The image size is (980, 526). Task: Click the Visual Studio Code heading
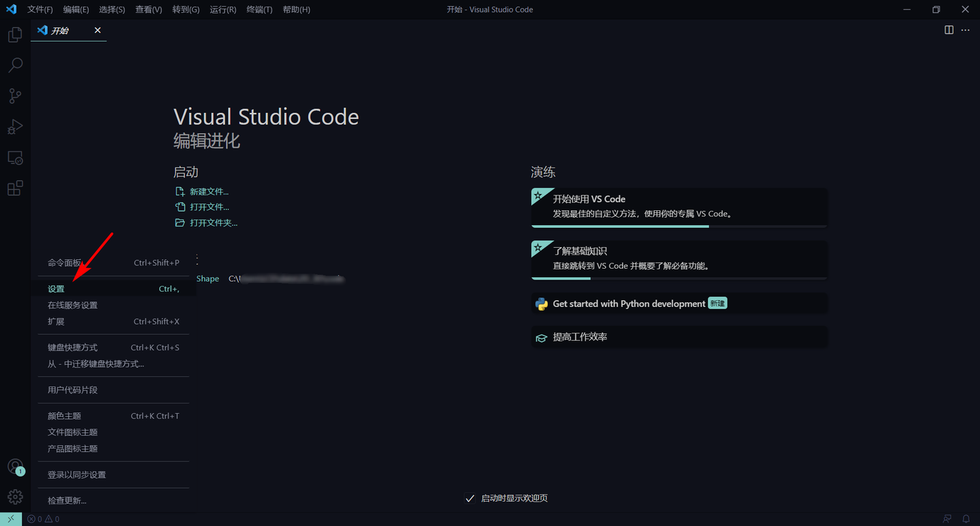(x=266, y=116)
